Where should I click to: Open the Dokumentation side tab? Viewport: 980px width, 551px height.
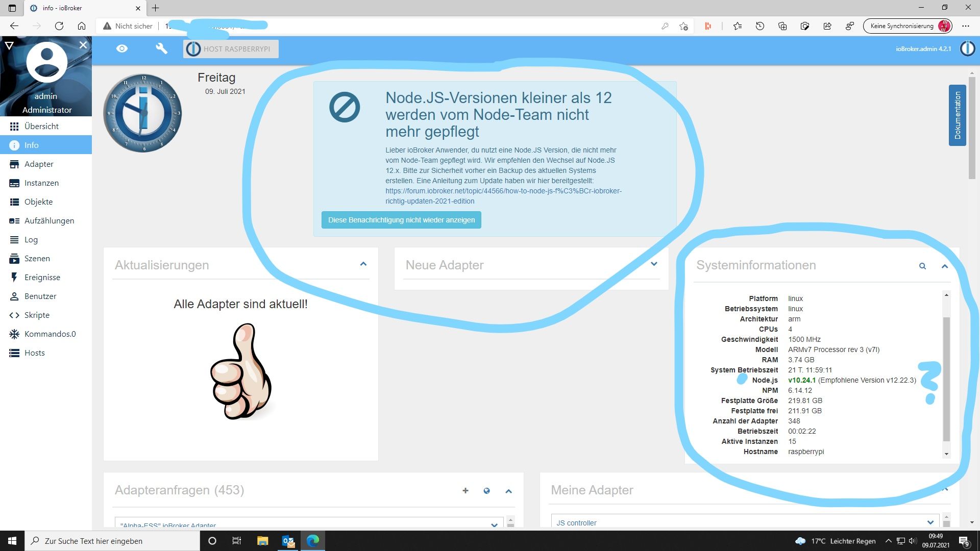tap(957, 115)
